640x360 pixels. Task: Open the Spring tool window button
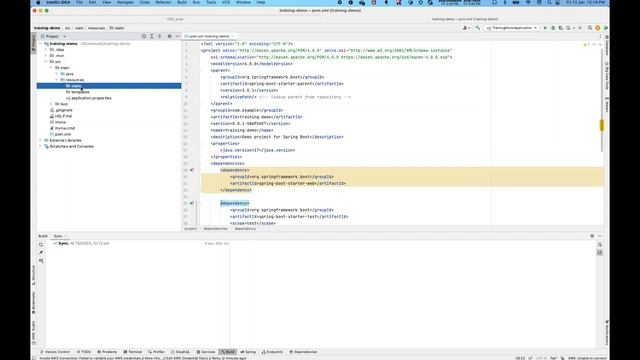coord(248,352)
